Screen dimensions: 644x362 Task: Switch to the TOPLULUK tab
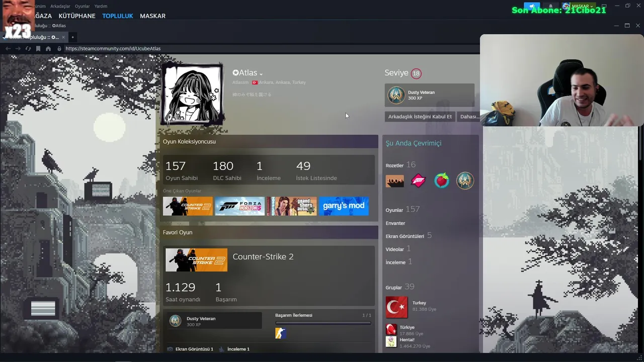(118, 16)
